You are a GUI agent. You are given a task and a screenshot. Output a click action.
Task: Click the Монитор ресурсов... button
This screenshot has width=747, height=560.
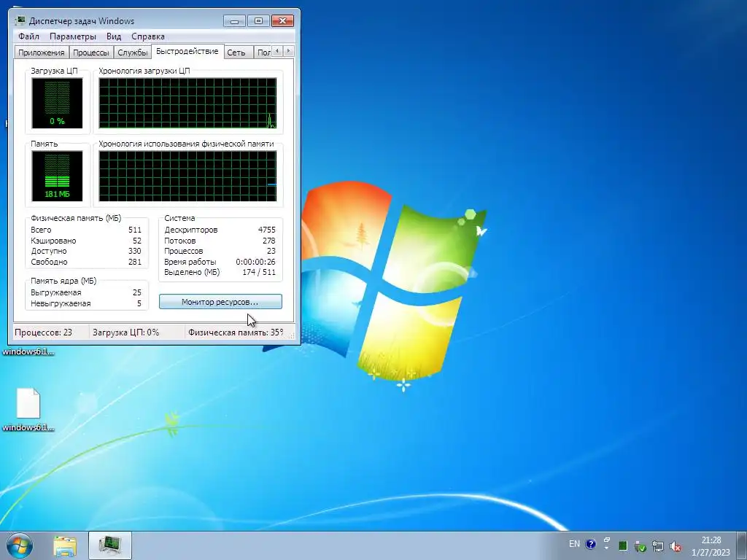click(x=220, y=302)
